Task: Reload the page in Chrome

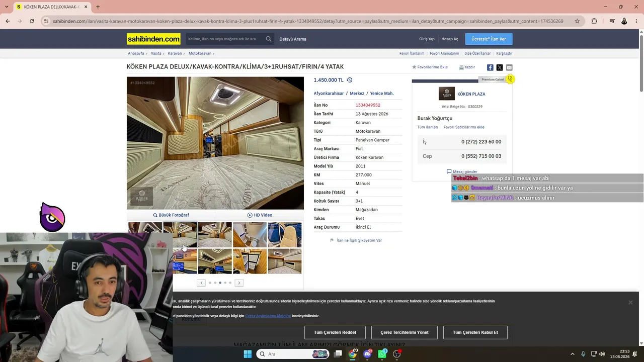Action: coord(32,21)
